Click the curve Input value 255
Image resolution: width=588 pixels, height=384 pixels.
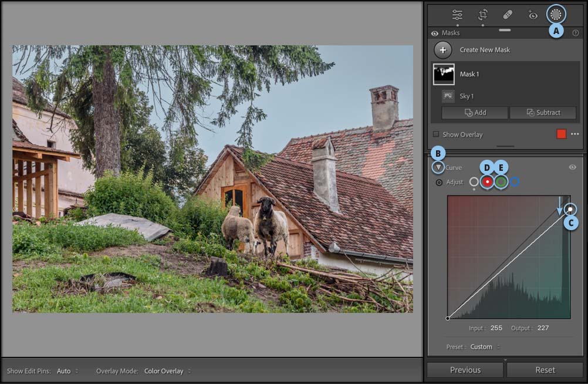click(x=496, y=328)
